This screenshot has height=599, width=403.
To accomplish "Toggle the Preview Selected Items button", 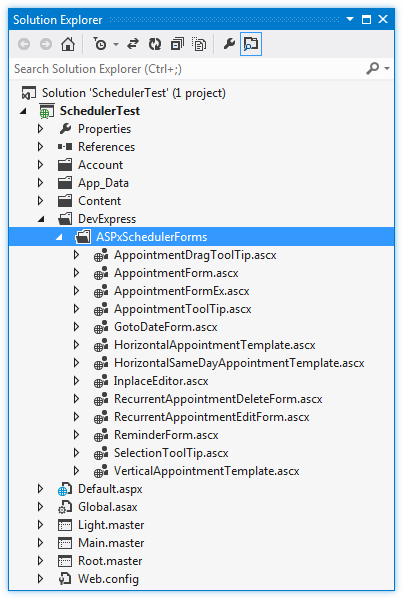I will (x=251, y=44).
